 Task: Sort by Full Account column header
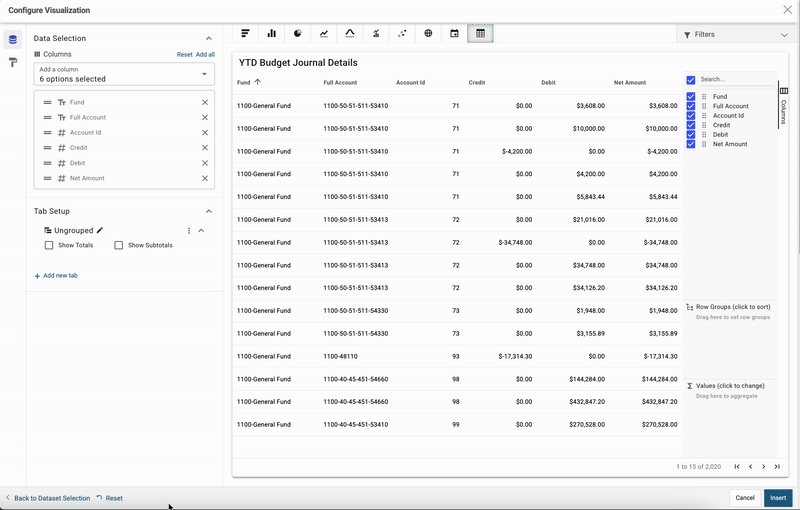[x=340, y=83]
